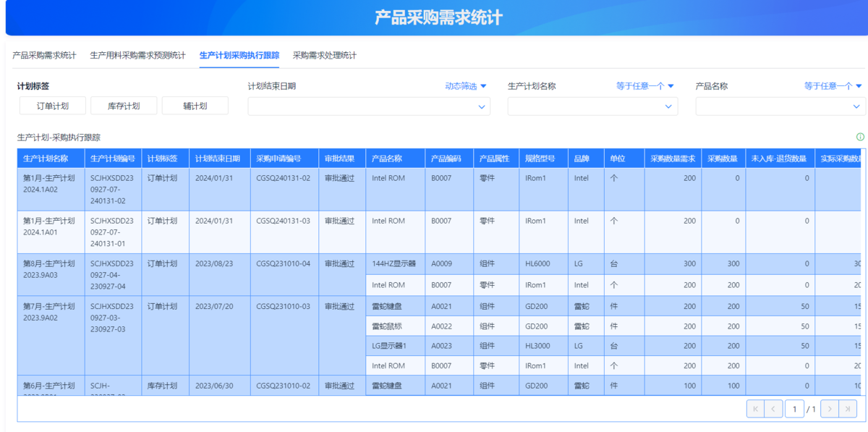The height and width of the screenshot is (432, 868).
Task: Jump to the last page
Action: click(848, 410)
